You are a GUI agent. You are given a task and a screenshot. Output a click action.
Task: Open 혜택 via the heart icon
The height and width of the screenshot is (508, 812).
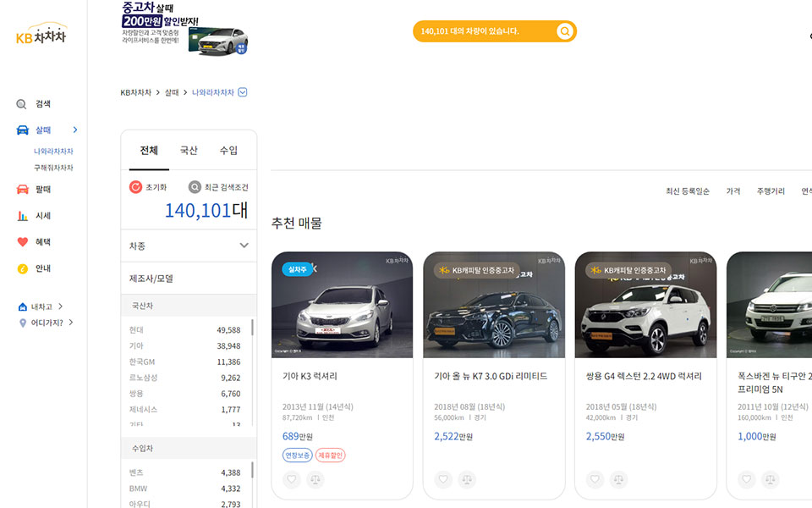[23, 242]
